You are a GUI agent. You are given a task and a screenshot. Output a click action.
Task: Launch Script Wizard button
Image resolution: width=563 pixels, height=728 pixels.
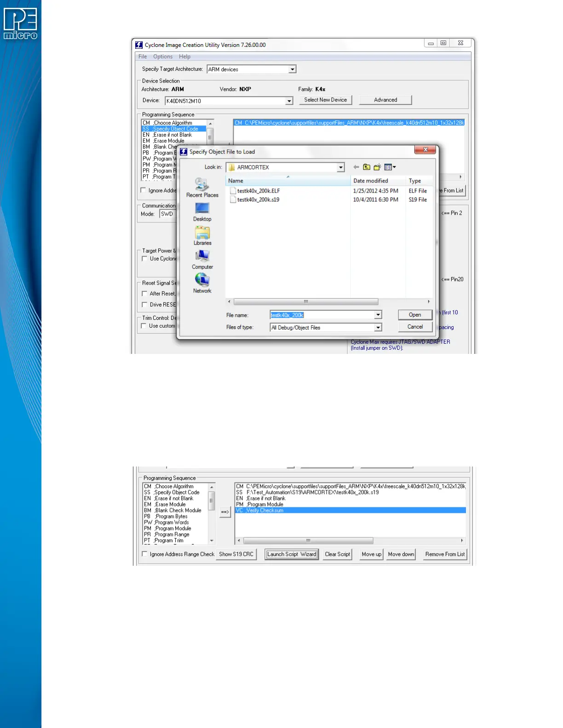[x=292, y=554]
